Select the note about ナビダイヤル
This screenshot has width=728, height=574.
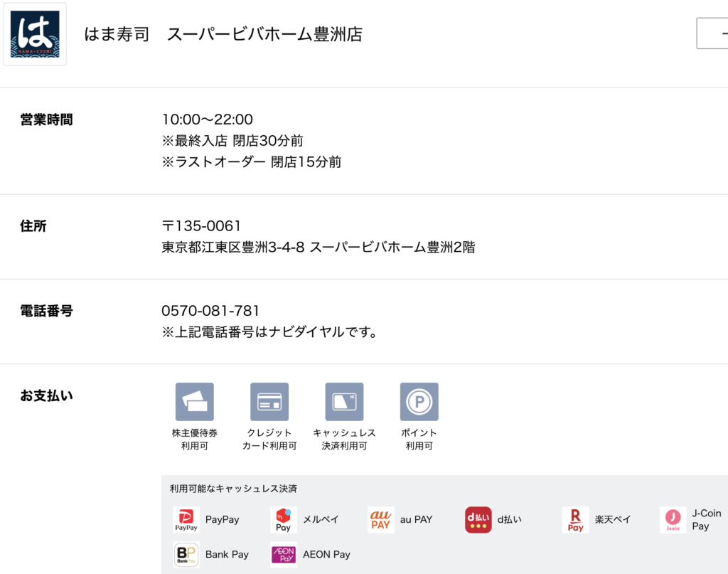pos(269,332)
